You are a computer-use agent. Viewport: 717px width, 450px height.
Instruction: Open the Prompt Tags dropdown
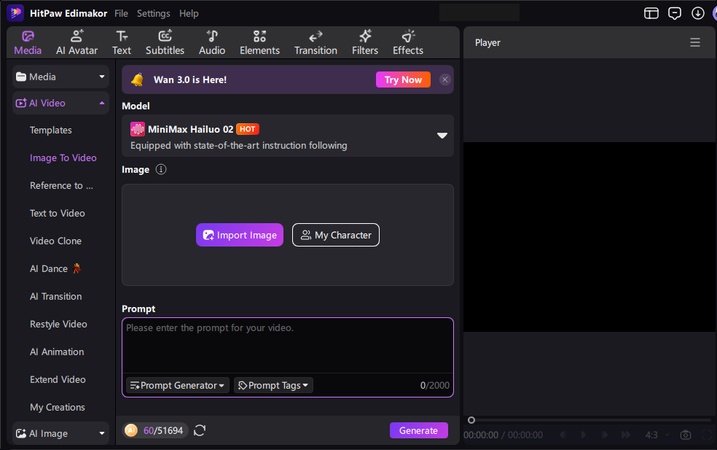(273, 386)
